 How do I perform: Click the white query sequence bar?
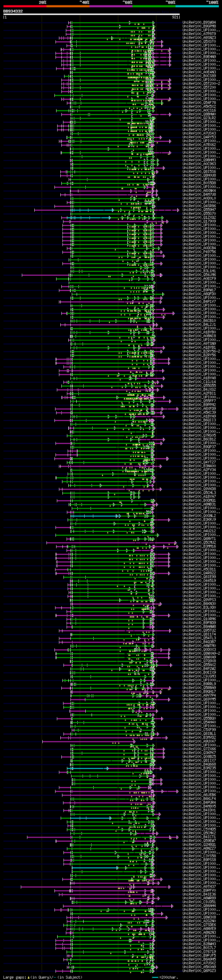point(91,15)
